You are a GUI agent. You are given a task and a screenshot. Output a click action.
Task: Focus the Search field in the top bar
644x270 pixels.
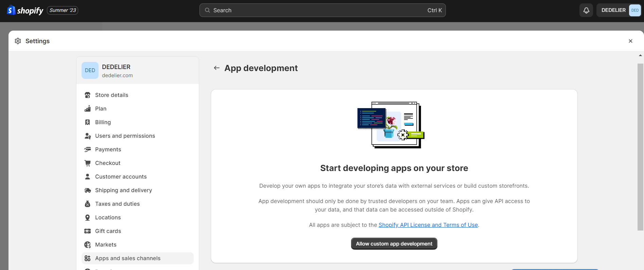tap(323, 10)
